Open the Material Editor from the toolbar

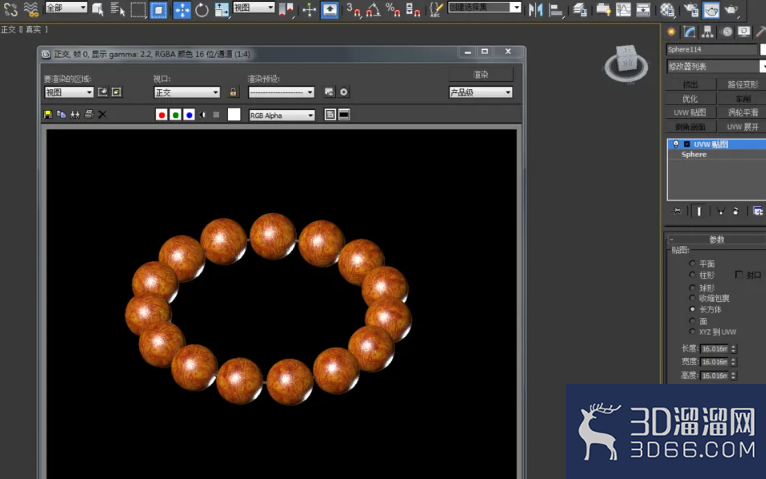667,10
